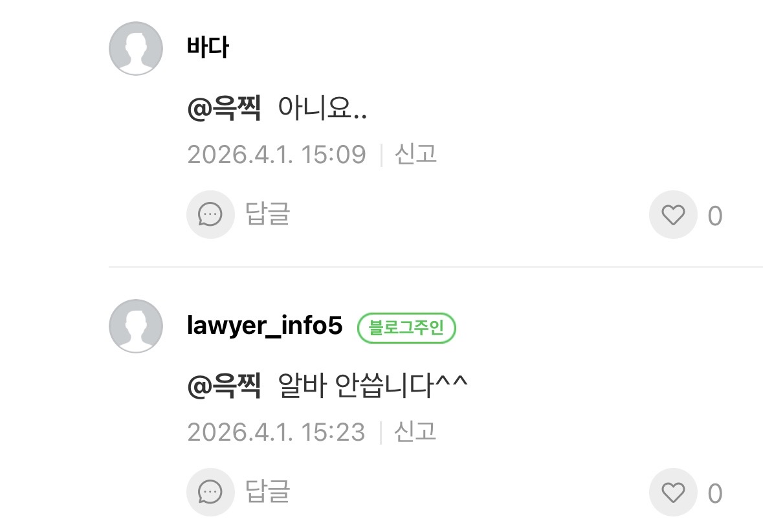Image resolution: width=763 pixels, height=532 pixels.
Task: Click the like count on lawyer_info5's comment
Action: (715, 493)
